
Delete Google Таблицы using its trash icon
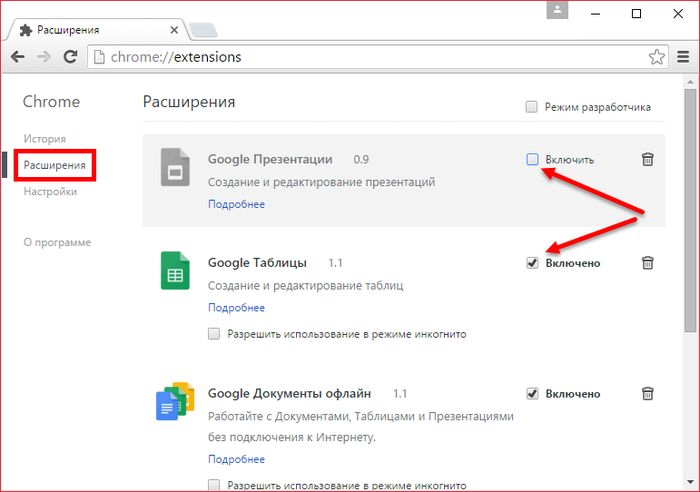(x=647, y=263)
